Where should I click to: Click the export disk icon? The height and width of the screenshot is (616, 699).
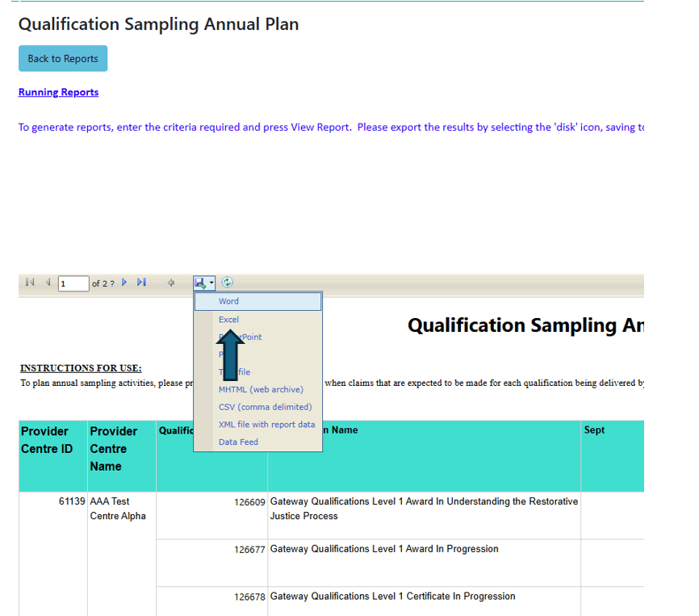(200, 283)
